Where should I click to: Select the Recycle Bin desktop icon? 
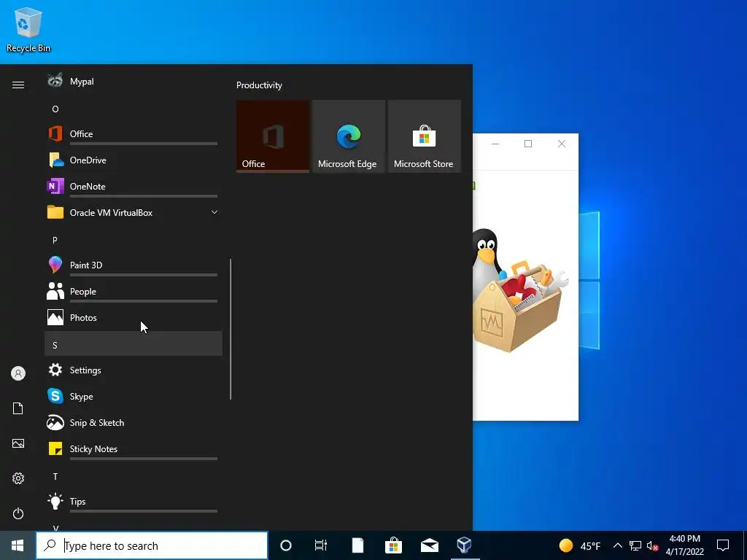tap(28, 29)
